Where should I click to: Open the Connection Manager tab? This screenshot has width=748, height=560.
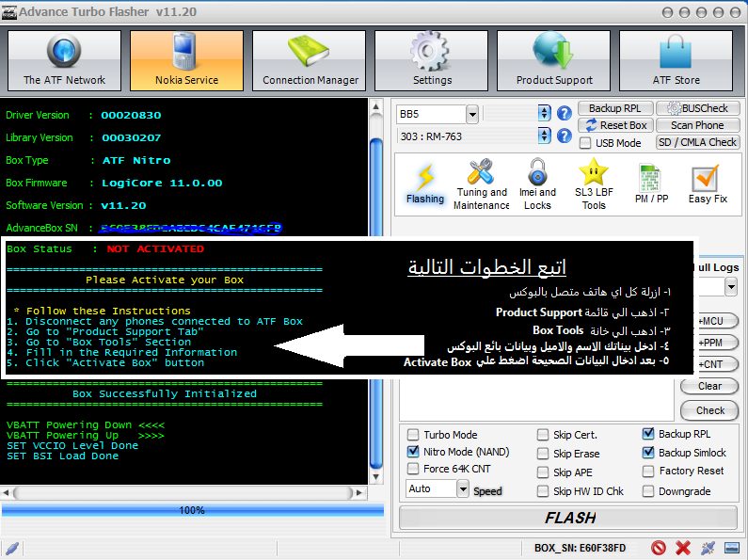310,60
